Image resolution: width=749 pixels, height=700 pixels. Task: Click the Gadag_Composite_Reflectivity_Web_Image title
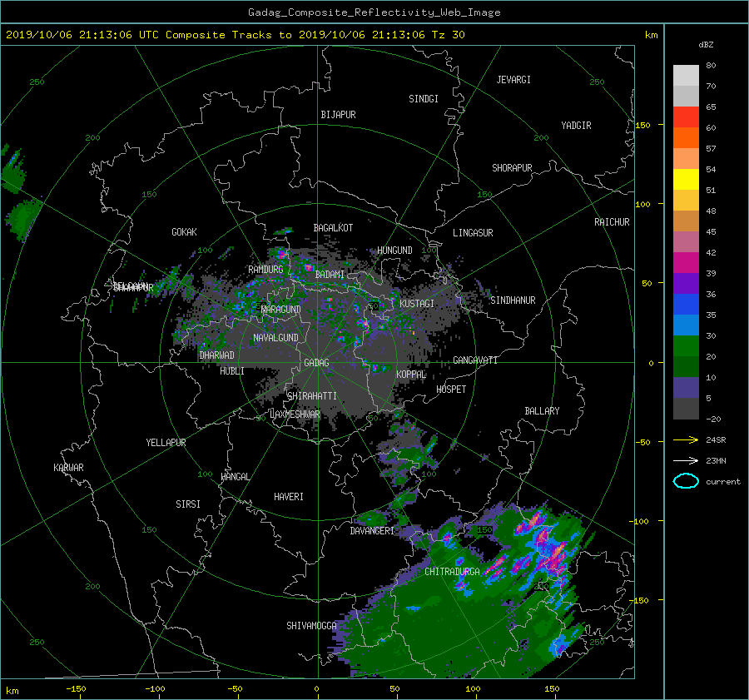pyautogui.click(x=374, y=12)
